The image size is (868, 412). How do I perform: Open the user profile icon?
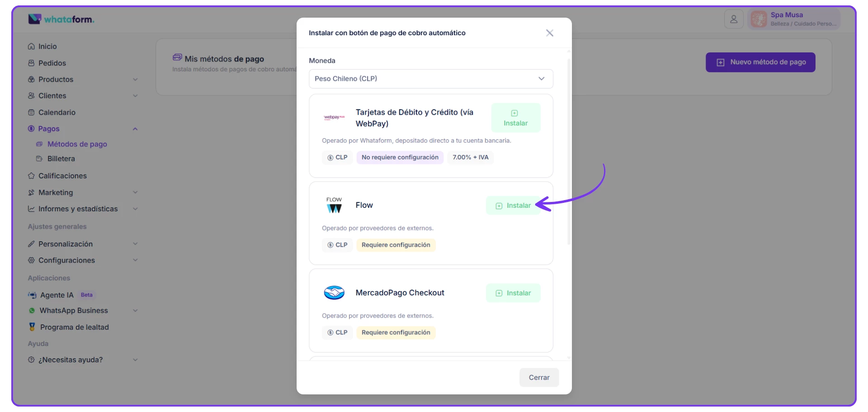pyautogui.click(x=733, y=19)
